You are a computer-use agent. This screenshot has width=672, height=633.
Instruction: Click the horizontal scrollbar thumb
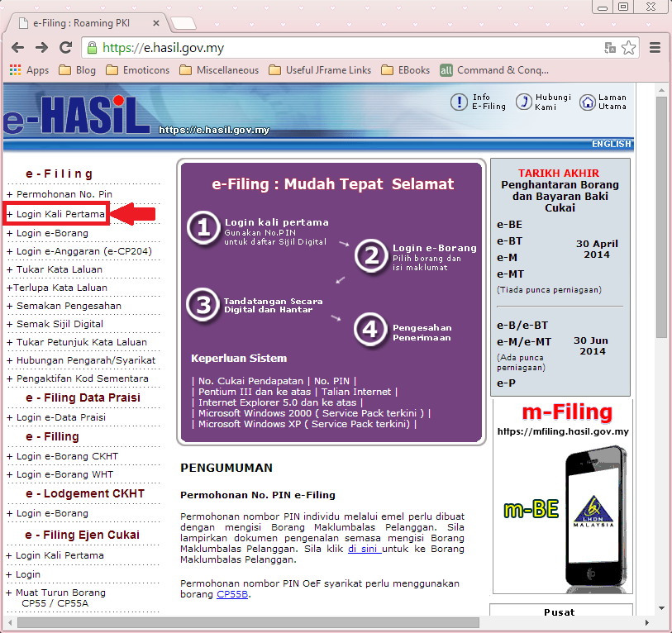coord(248,622)
